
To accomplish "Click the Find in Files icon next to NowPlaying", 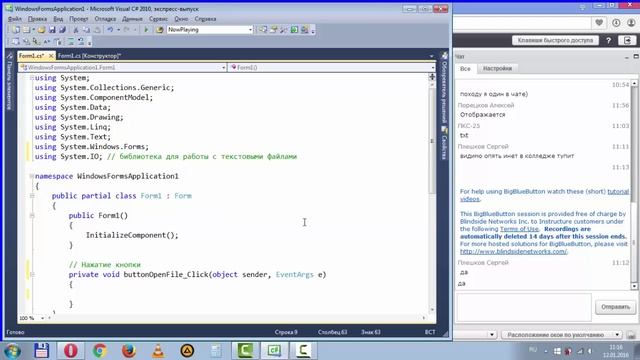I will tap(160, 30).
